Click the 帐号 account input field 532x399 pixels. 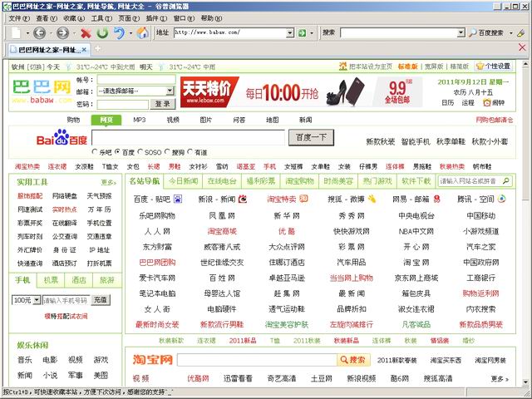(x=136, y=80)
